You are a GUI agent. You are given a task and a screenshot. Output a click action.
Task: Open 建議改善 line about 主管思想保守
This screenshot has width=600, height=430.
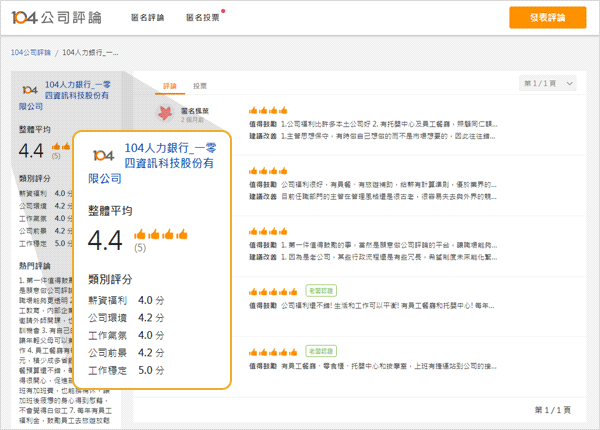(372, 136)
